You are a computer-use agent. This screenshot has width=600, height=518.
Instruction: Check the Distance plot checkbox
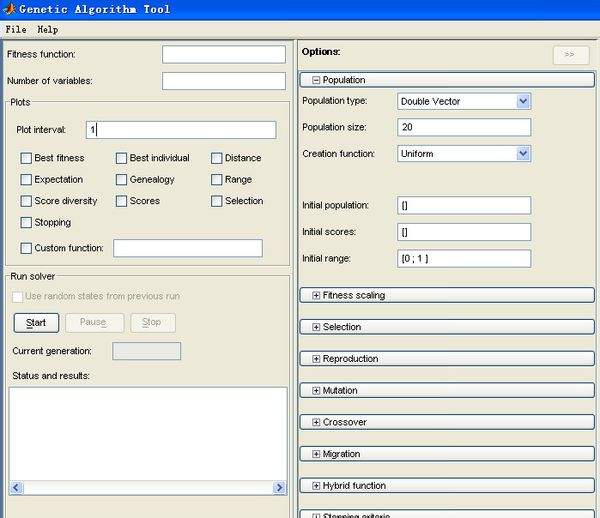point(217,158)
